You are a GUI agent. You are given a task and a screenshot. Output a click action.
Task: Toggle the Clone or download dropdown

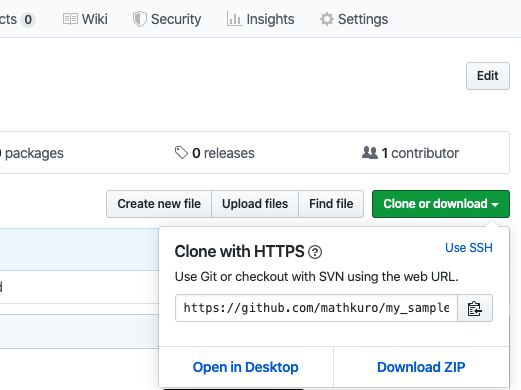(x=441, y=204)
